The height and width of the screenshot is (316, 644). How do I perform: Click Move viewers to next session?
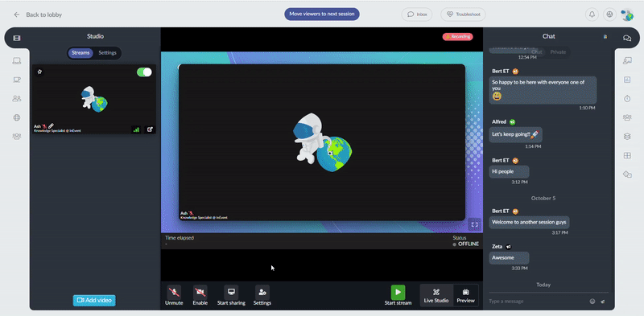[x=322, y=14]
